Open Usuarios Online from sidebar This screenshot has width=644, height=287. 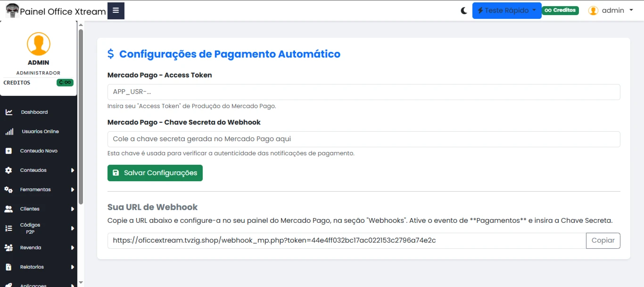click(x=40, y=132)
